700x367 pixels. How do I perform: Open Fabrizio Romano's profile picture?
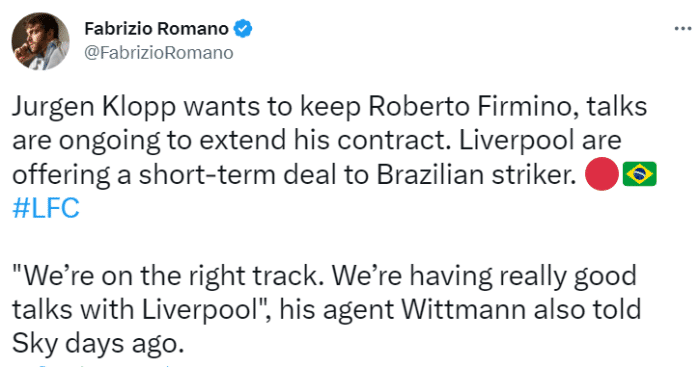(40, 41)
